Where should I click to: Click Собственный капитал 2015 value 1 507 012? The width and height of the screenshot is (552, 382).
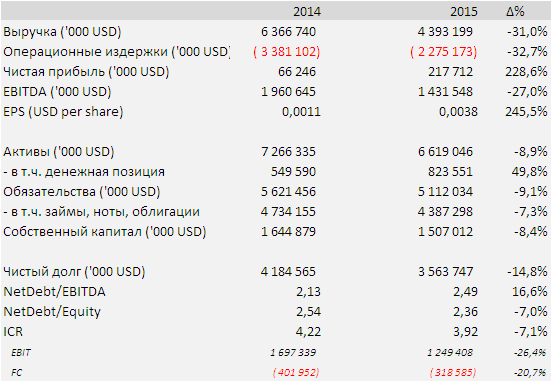pos(445,232)
